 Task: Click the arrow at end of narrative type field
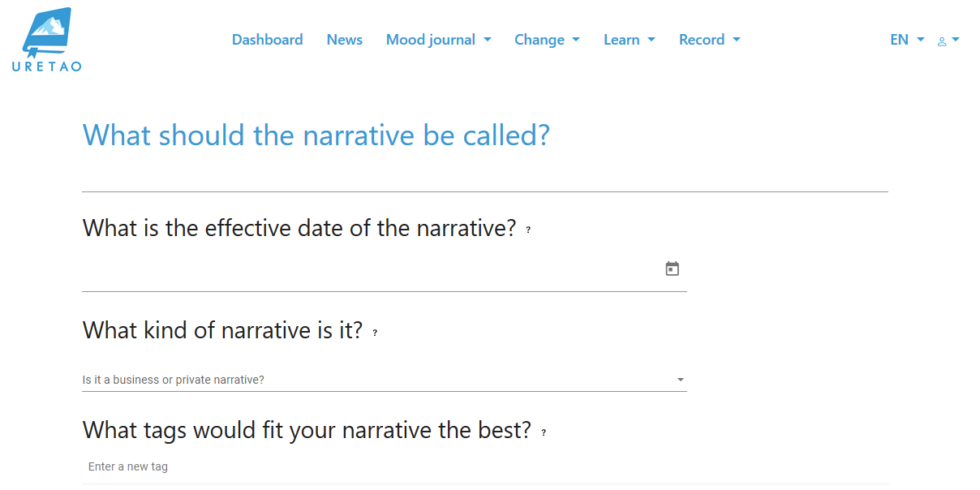click(680, 380)
